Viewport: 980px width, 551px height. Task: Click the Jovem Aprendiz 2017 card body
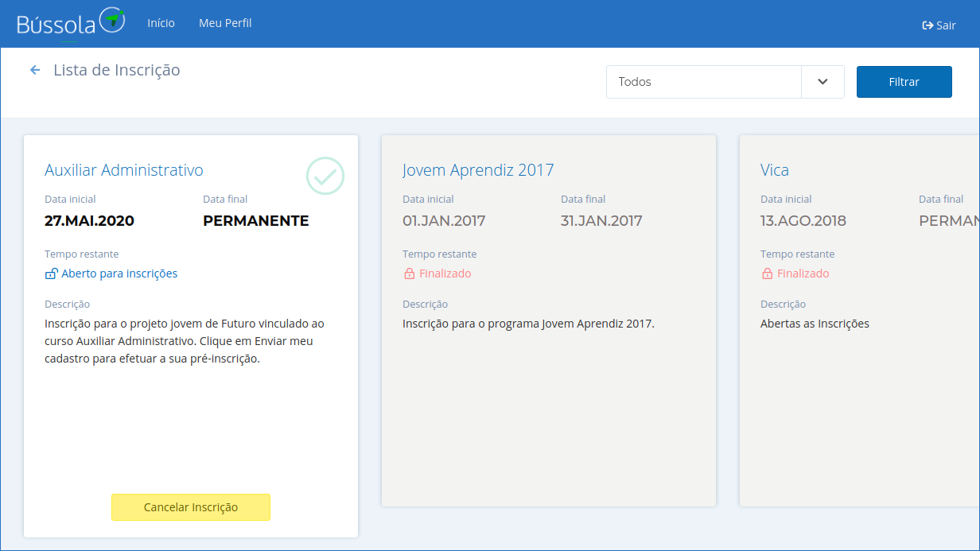[549, 321]
